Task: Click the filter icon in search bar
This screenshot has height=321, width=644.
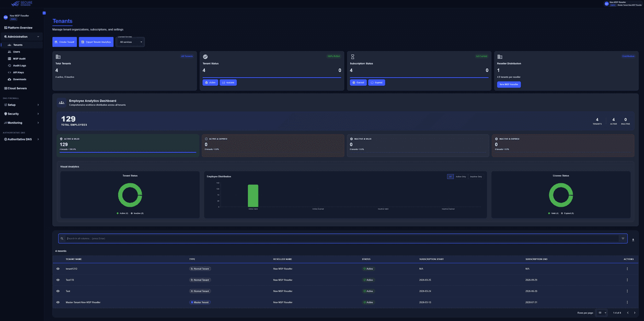Action: coord(623,239)
